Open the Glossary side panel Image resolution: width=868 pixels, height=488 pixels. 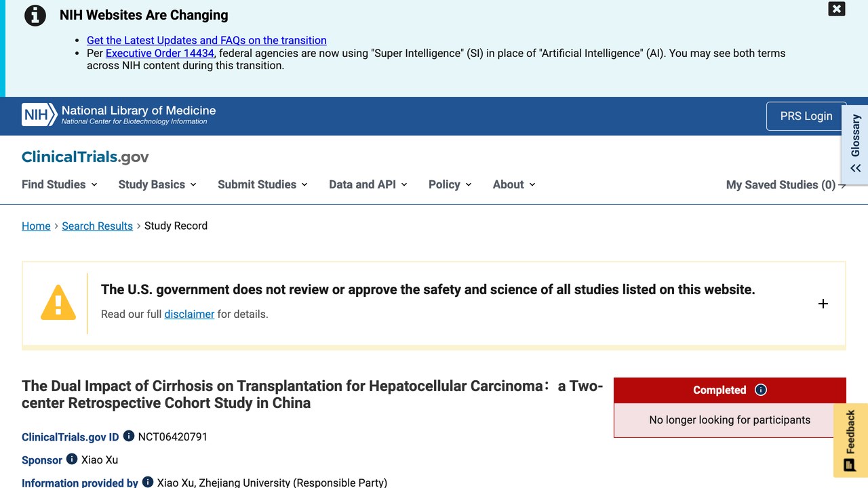pos(855,145)
